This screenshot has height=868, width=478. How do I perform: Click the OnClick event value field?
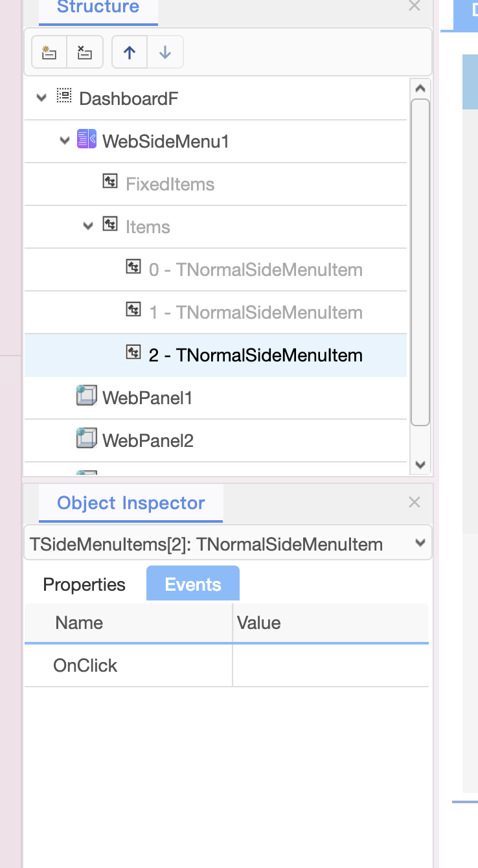(330, 665)
